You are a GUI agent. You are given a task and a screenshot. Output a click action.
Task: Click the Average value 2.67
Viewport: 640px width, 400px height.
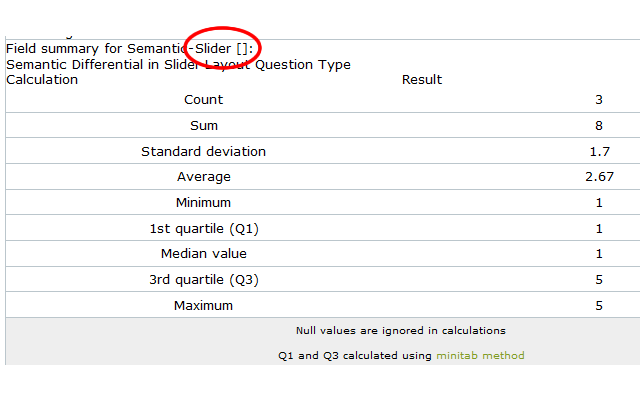tap(599, 176)
